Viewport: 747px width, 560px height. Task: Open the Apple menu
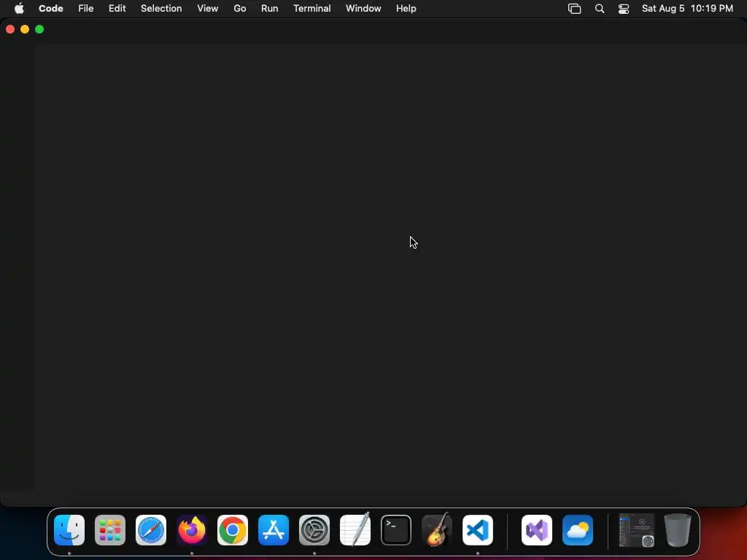(x=19, y=9)
